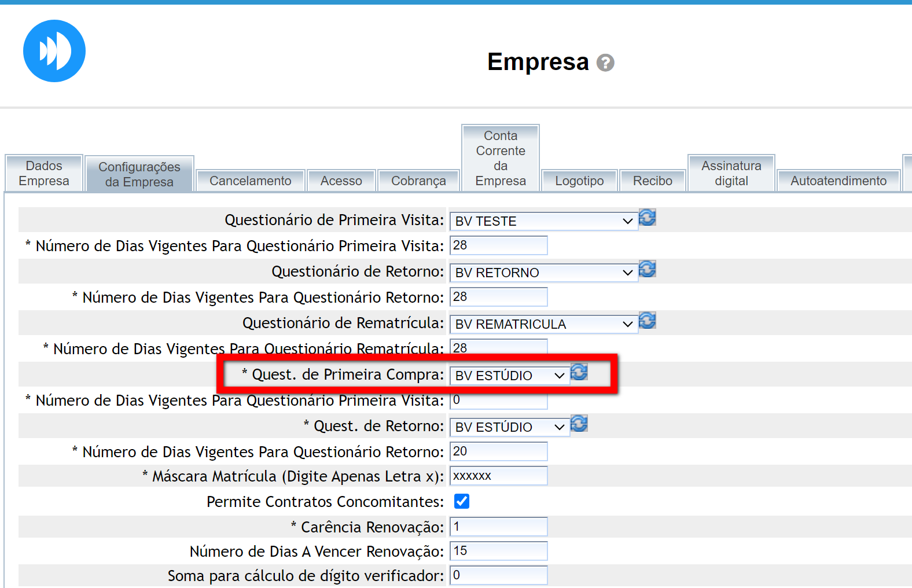Open the Autoatendimento tab
Image resolution: width=912 pixels, height=588 pixels.
[838, 181]
